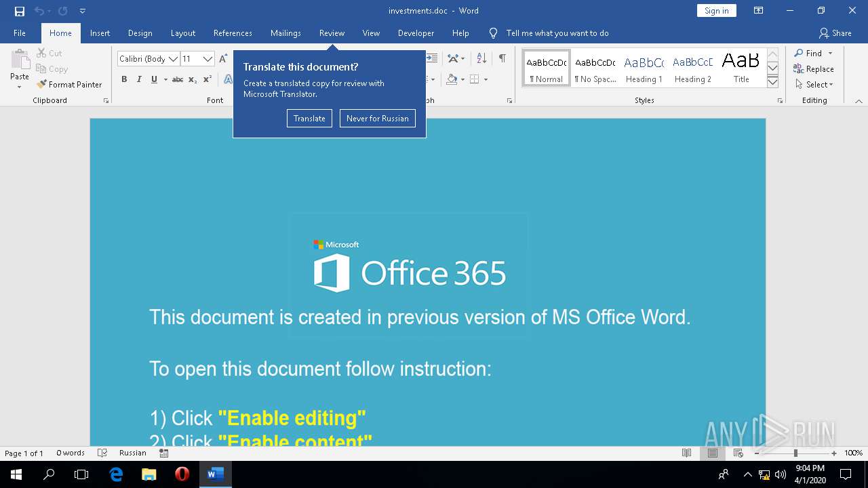Open the Select dropdown in Editing
This screenshot has width=868, height=488.
coord(813,85)
